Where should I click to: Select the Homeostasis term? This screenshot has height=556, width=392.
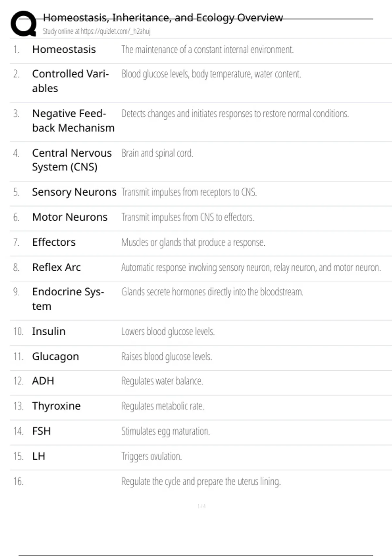coord(64,49)
